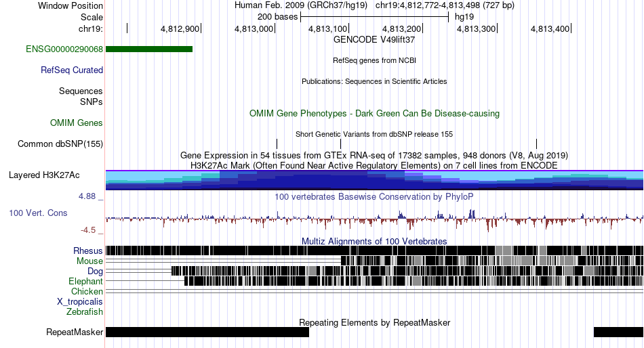This screenshot has height=348, width=644.
Task: Click the 4,813,300 ruler position
Action: [477, 28]
